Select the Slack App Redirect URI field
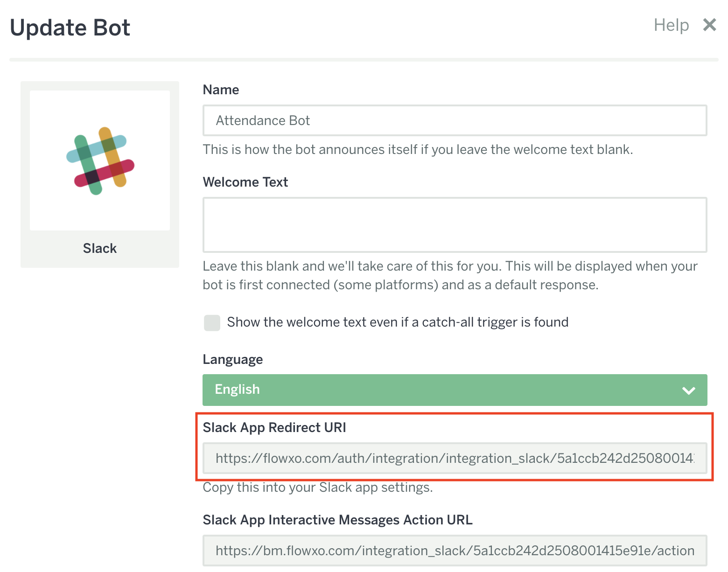This screenshot has height=572, width=728. tap(455, 458)
